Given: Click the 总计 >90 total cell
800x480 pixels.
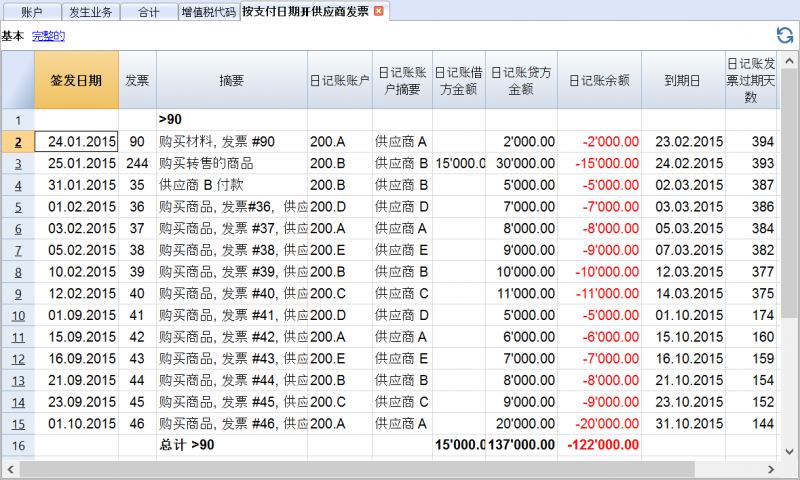Looking at the screenshot, I should pos(232,445).
